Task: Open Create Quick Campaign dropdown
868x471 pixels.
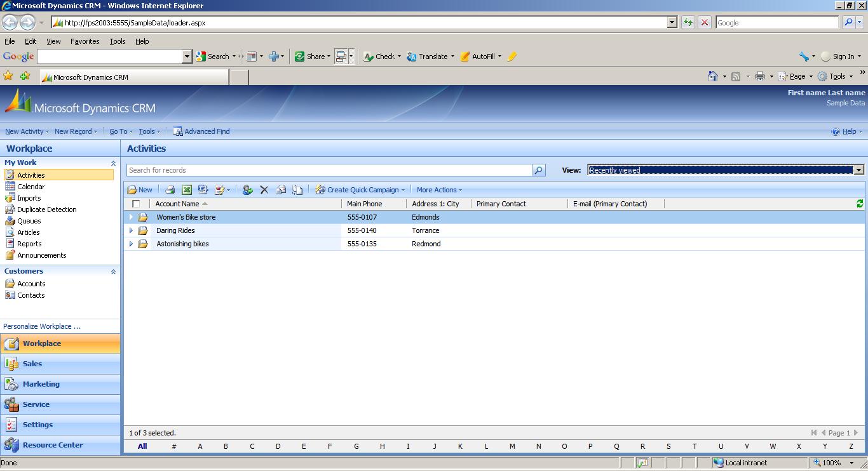Action: [x=360, y=190]
